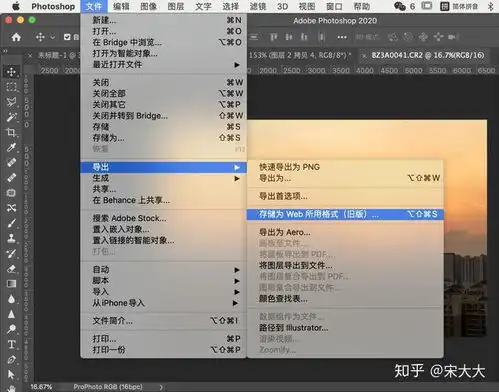This screenshot has height=392, width=499.
Task: Click align bottom edges icon
Action: click(x=304, y=37)
